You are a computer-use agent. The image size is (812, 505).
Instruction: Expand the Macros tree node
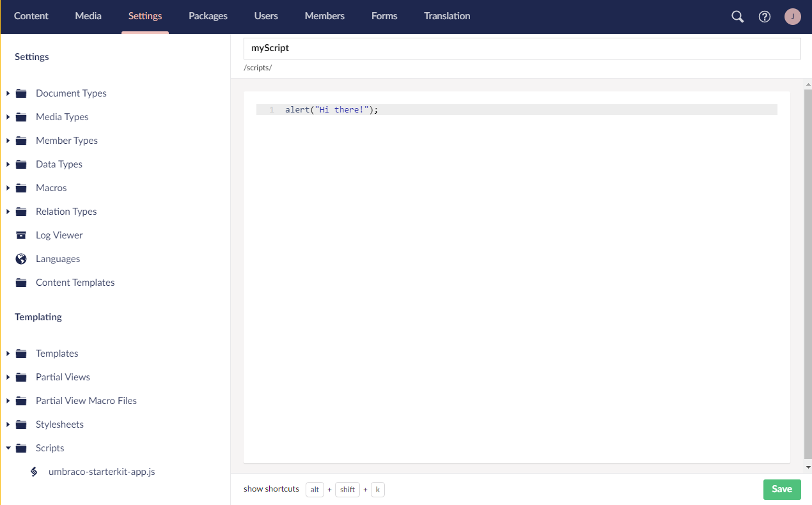tap(8, 188)
